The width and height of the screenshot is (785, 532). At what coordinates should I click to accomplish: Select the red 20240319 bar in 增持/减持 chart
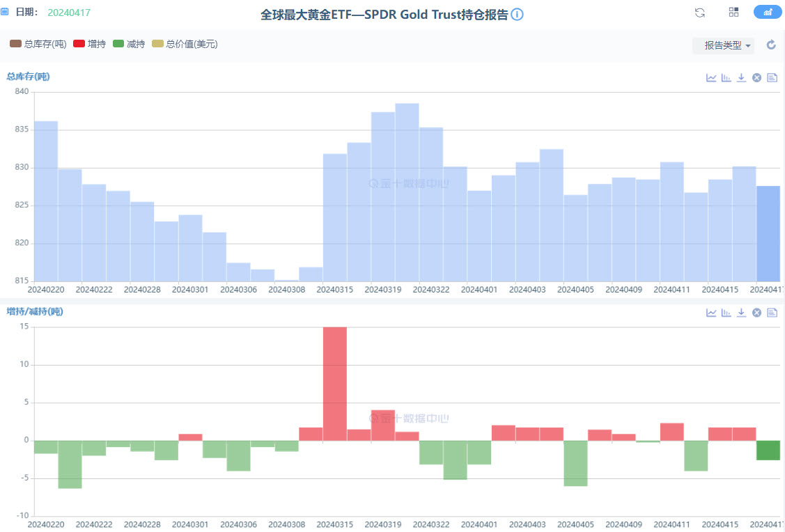click(x=383, y=425)
